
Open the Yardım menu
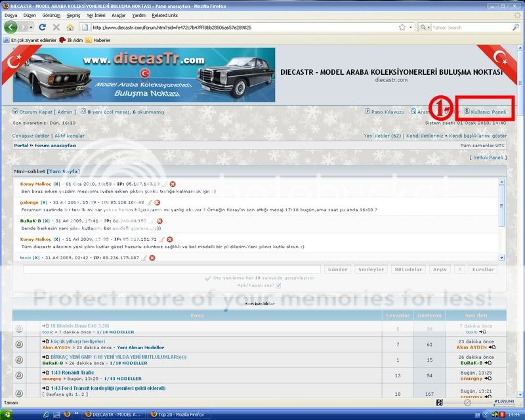(x=138, y=15)
